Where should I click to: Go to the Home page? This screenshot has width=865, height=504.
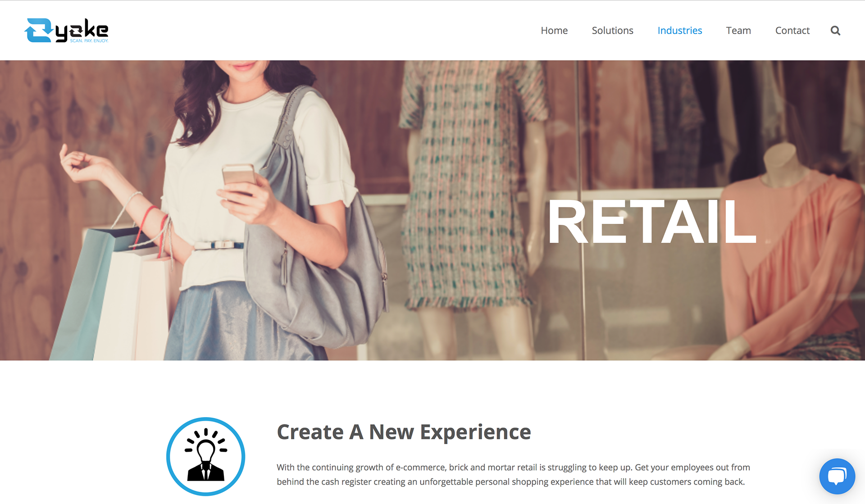point(554,31)
